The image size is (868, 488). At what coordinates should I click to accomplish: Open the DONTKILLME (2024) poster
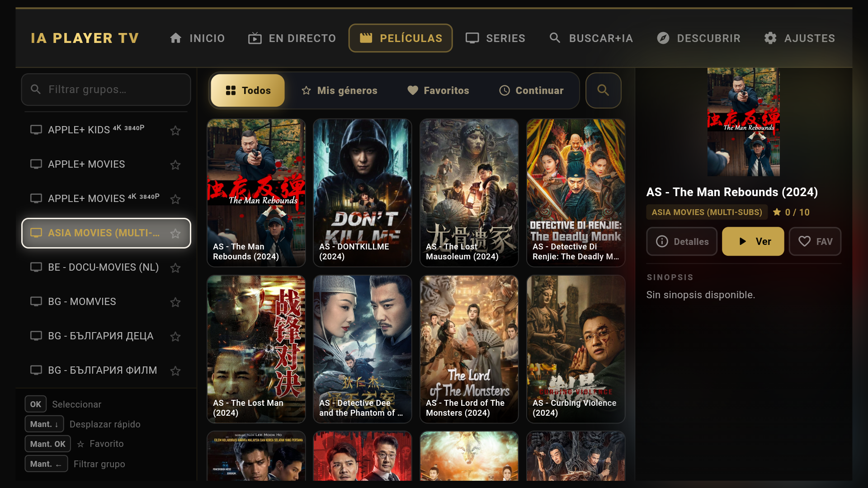coord(363,193)
